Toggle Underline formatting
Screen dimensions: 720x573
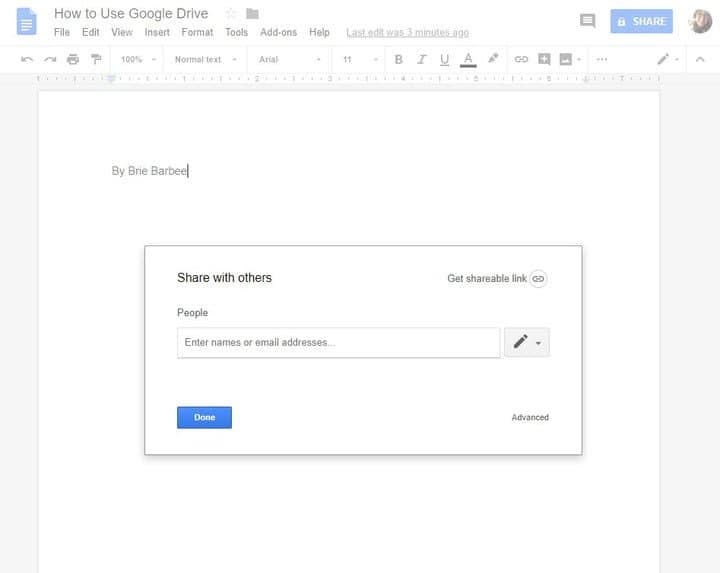pyautogui.click(x=444, y=60)
